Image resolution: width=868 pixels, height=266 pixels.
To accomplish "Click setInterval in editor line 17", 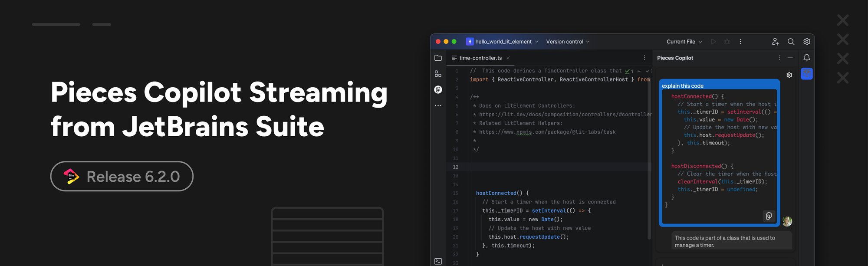I will coord(549,210).
